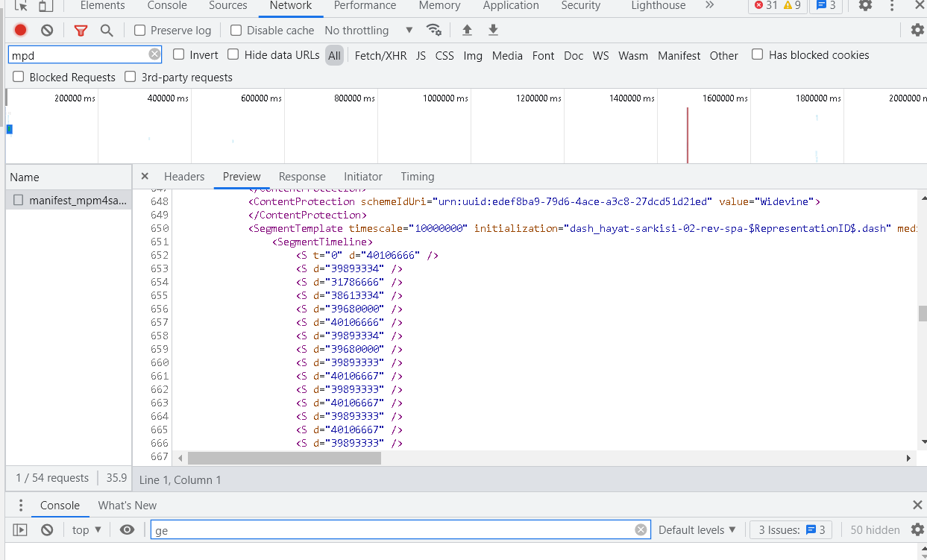Check the Disable cache option

click(x=236, y=31)
